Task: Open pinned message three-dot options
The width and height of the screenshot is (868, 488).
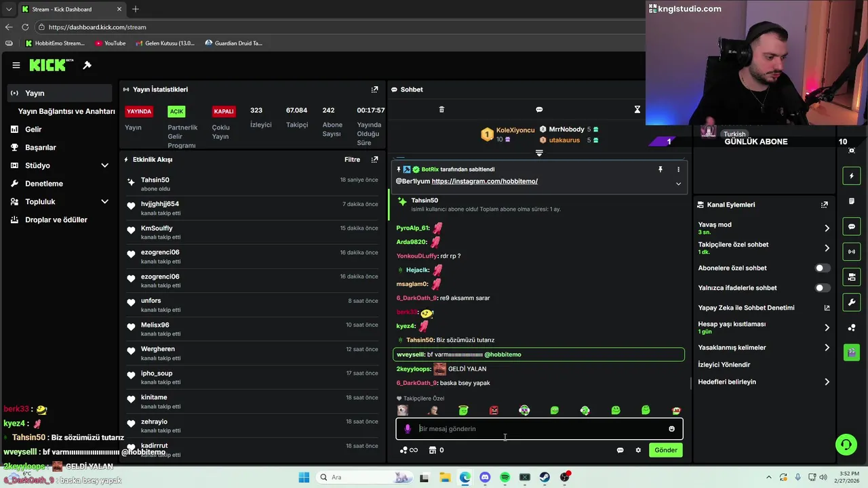Action: 678,169
